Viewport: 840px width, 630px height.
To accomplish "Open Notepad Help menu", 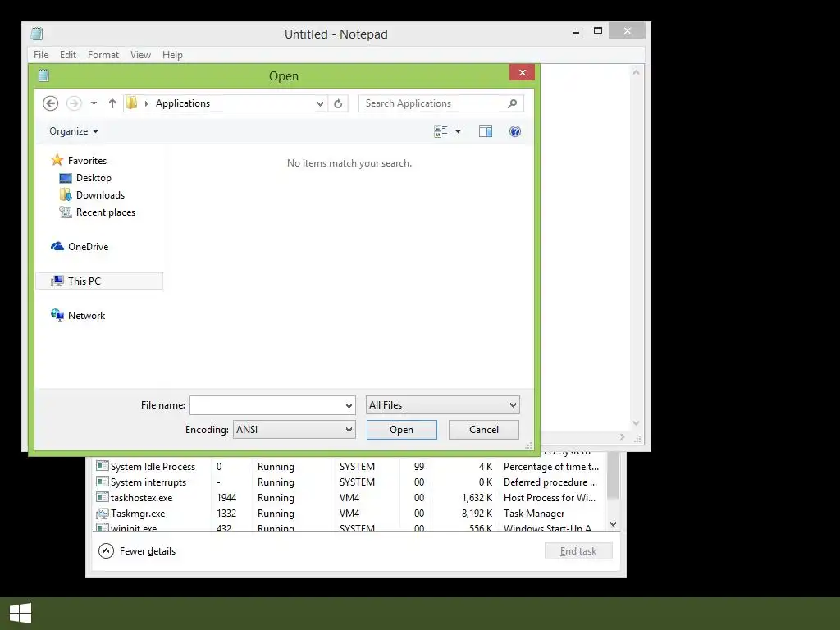I will (172, 55).
